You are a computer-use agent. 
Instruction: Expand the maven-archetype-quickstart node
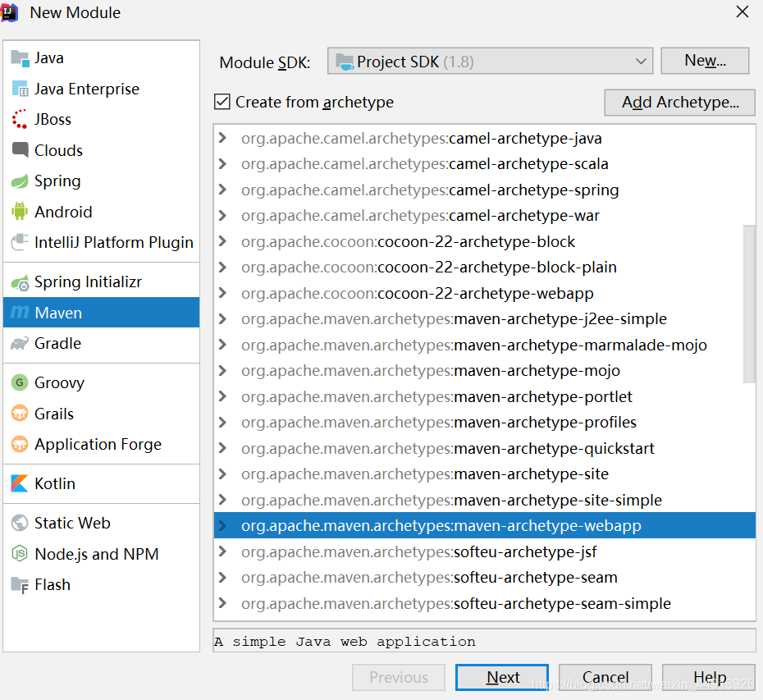[222, 449]
